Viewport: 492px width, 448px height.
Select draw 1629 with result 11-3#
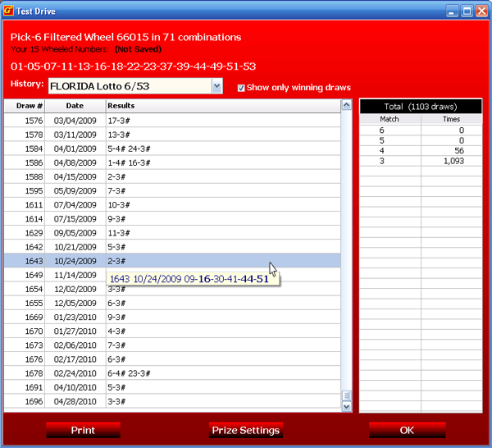[172, 233]
